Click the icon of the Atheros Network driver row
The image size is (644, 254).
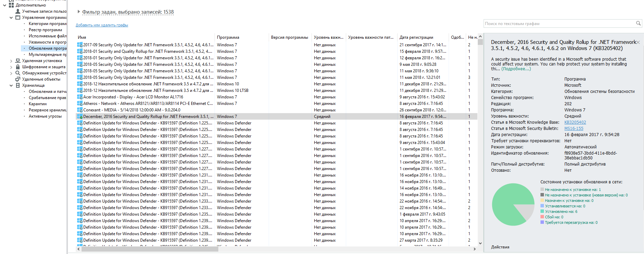(80, 104)
